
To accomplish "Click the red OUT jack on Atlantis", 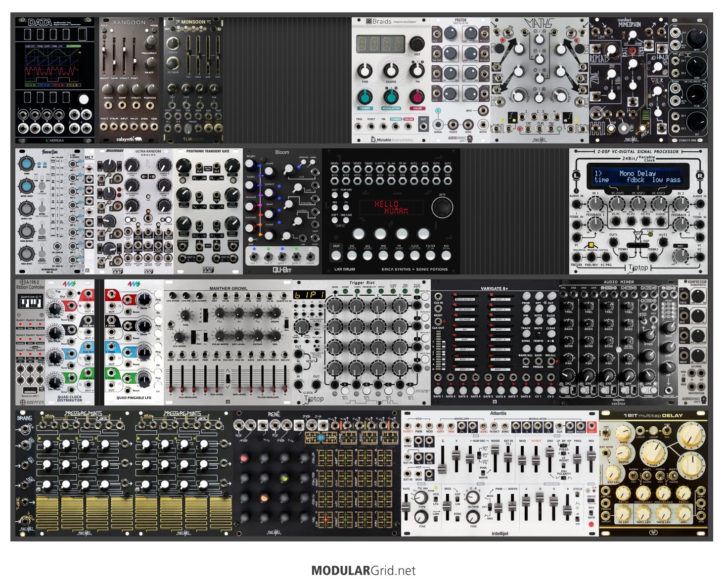I will click(x=591, y=426).
